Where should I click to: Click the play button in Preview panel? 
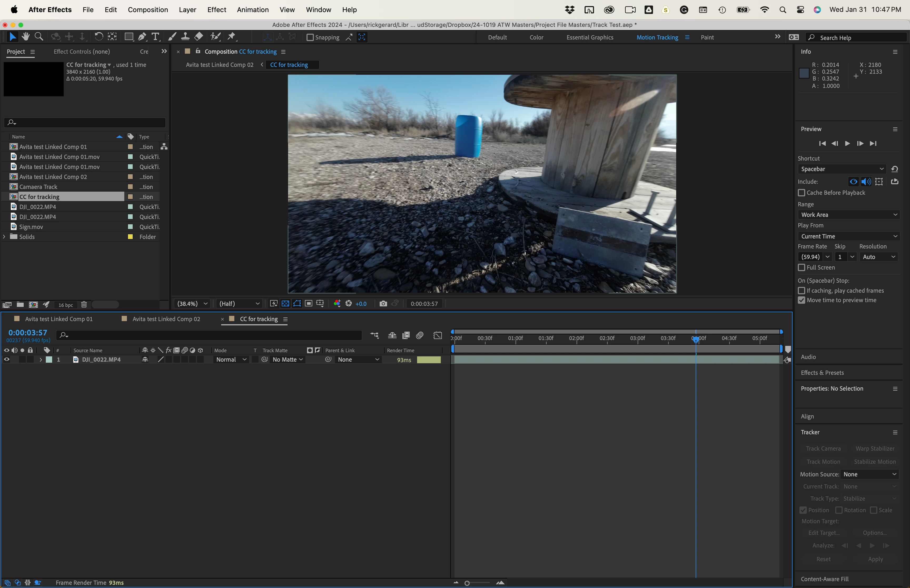coord(847,143)
